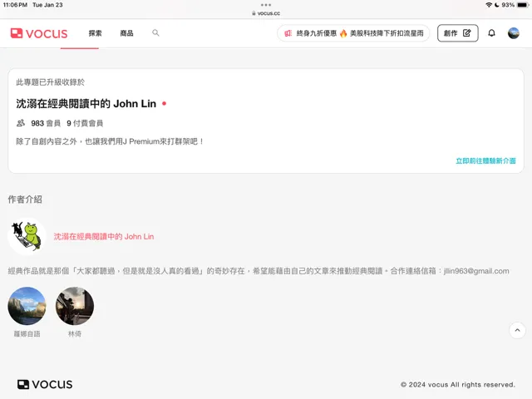532x399 pixels.
Task: Open the 探索 menu item
Action: pyautogui.click(x=95, y=33)
